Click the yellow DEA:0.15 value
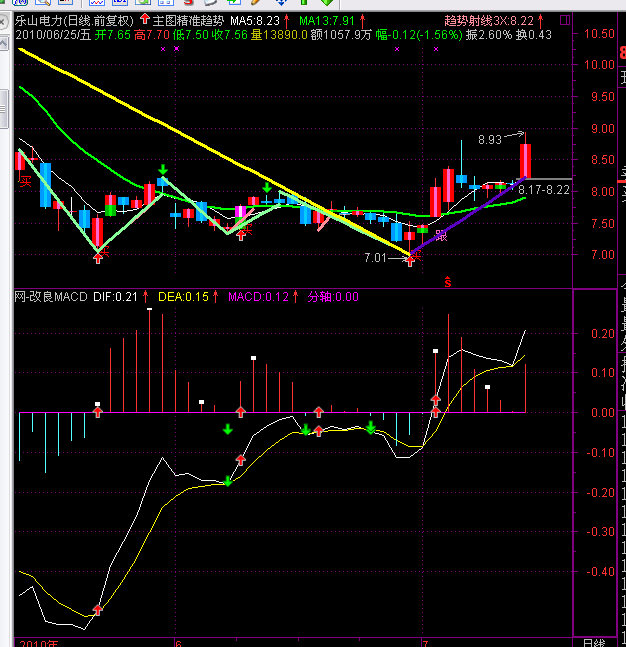The height and width of the screenshot is (647, 626). click(183, 297)
